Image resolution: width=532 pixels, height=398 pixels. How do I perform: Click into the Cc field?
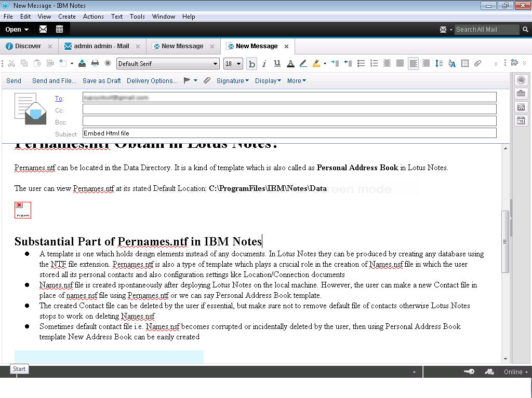[289, 109]
